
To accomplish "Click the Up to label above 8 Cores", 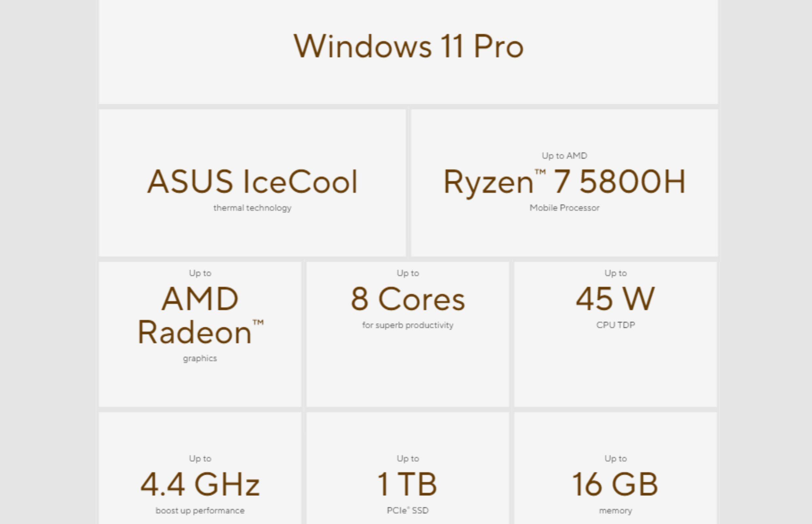I will pyautogui.click(x=408, y=273).
